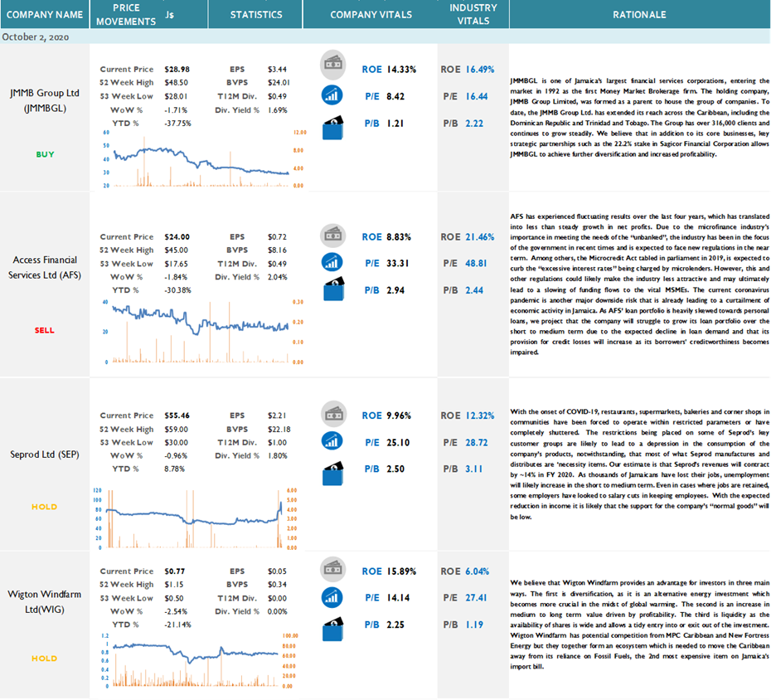Select Access Financial Services Ltd (AFS) name
The width and height of the screenshot is (771, 700).
[45, 267]
